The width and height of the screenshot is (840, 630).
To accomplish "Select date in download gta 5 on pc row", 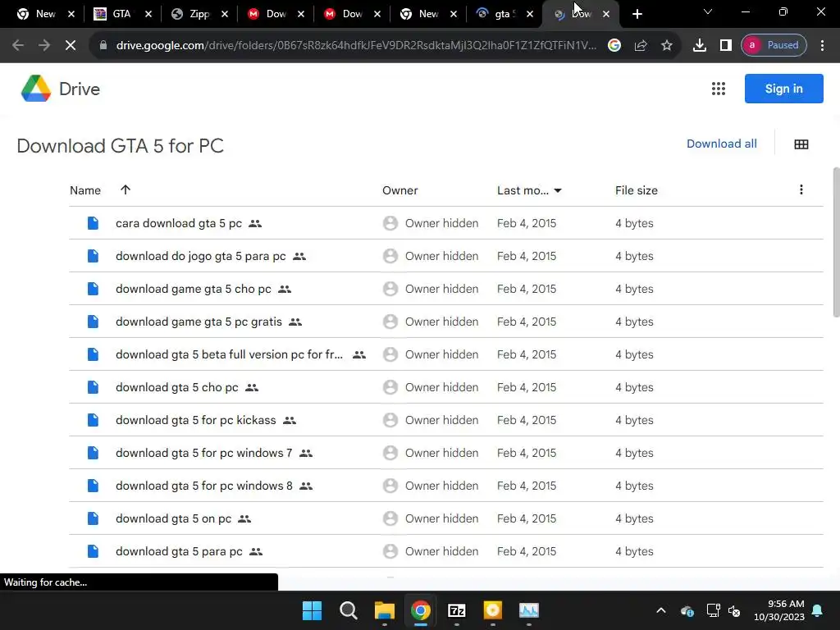I will click(x=527, y=518).
